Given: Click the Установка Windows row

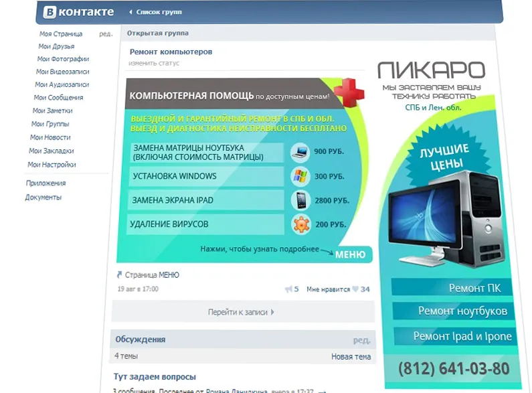Looking at the screenshot, I should point(206,177).
